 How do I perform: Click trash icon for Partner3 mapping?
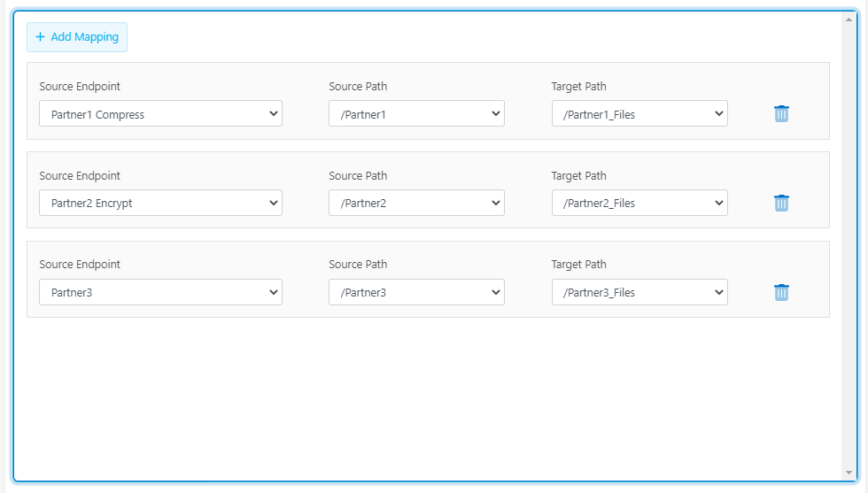[781, 292]
